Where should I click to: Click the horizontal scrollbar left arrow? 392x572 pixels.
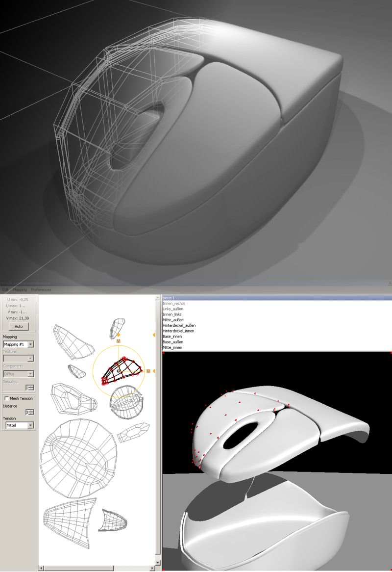point(41,569)
